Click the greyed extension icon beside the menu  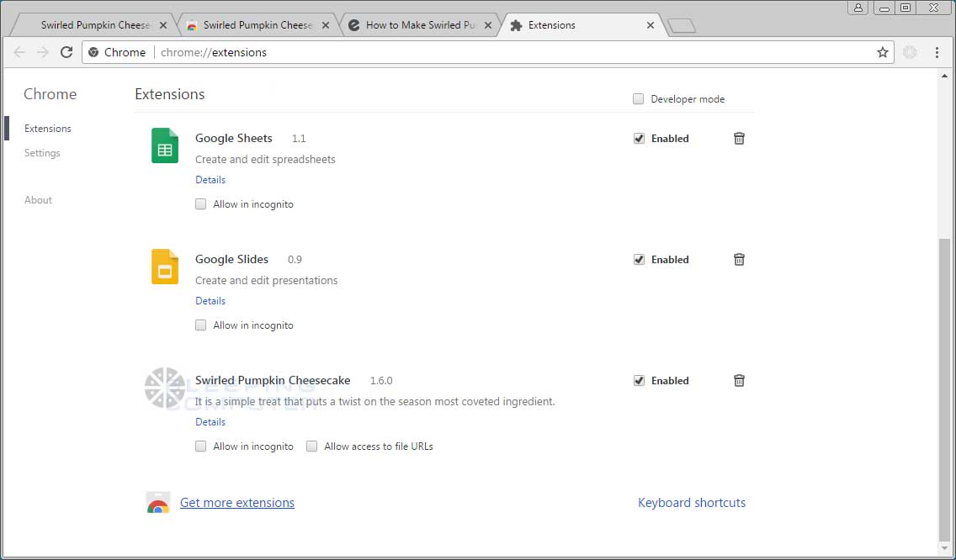tap(910, 52)
